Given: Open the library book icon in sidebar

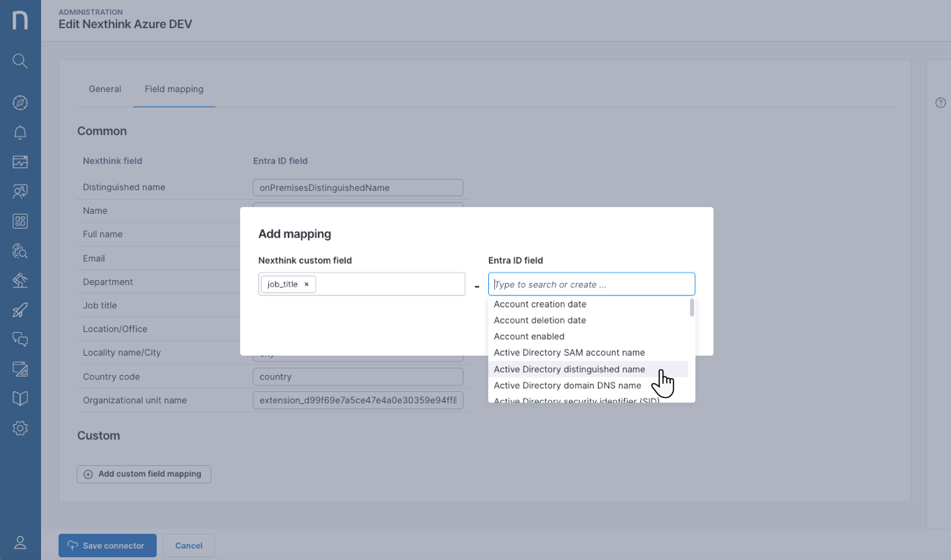Looking at the screenshot, I should 20,398.
